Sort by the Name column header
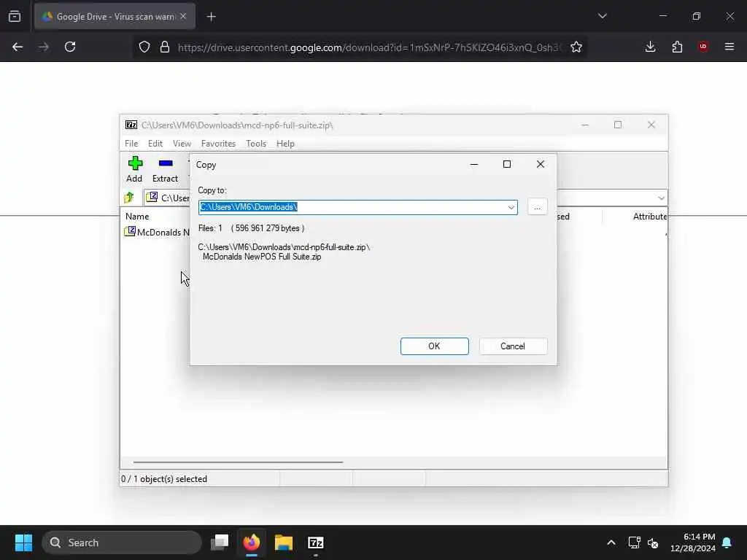The image size is (747, 560). (x=137, y=216)
